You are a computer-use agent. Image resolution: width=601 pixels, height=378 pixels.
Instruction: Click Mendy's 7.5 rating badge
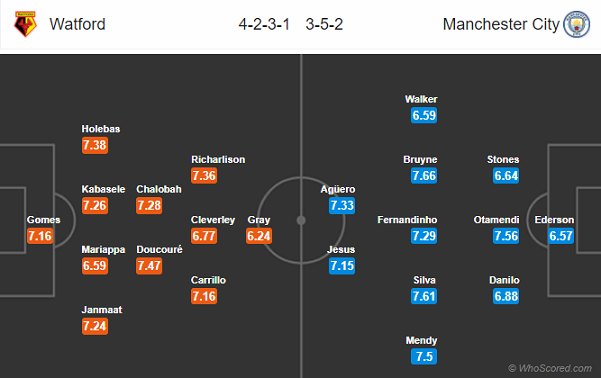pos(424,357)
